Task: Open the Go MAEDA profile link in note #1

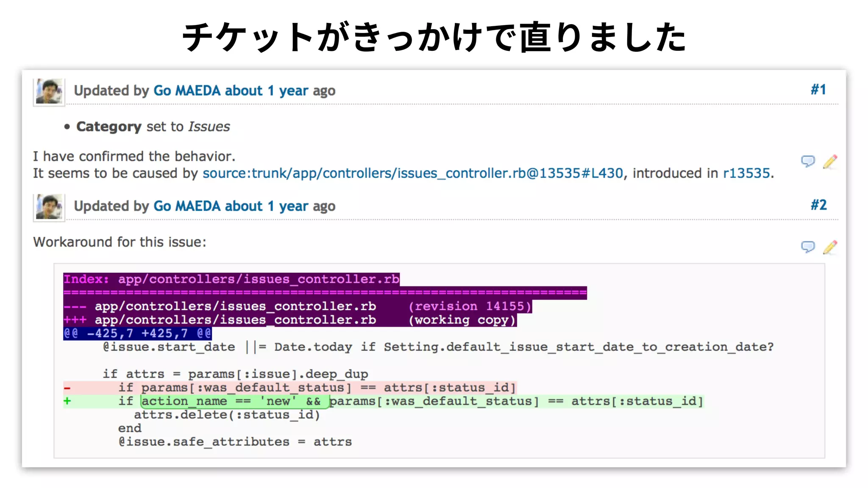Action: tap(187, 91)
